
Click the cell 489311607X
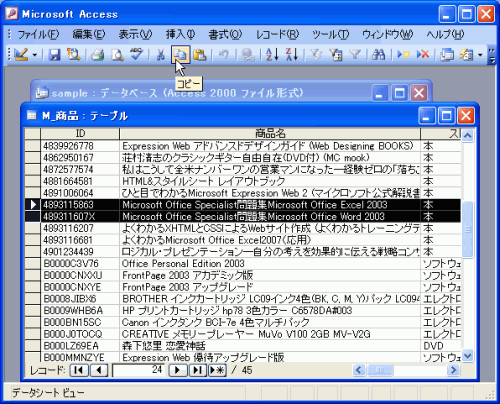pos(80,216)
